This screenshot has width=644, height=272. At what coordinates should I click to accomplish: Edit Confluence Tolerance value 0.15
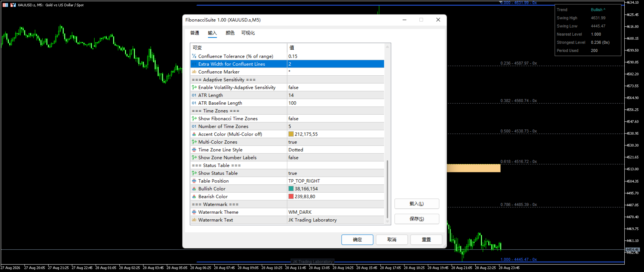pos(336,56)
